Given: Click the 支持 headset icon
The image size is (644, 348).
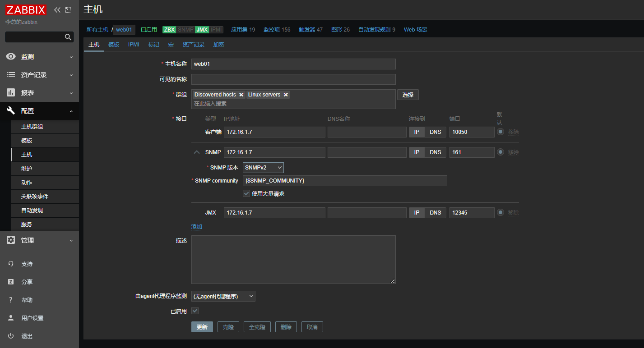Looking at the screenshot, I should tap(11, 264).
